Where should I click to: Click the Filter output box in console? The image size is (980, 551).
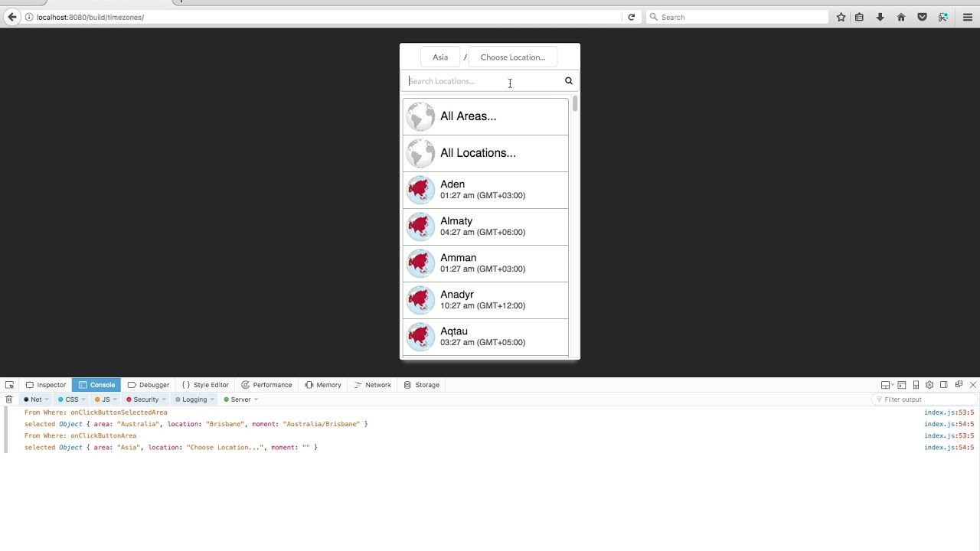point(923,399)
